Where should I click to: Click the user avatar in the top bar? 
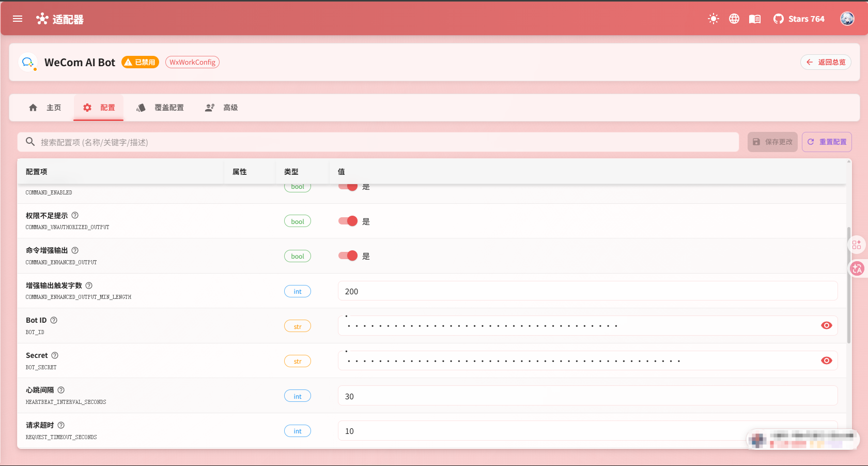tap(847, 19)
